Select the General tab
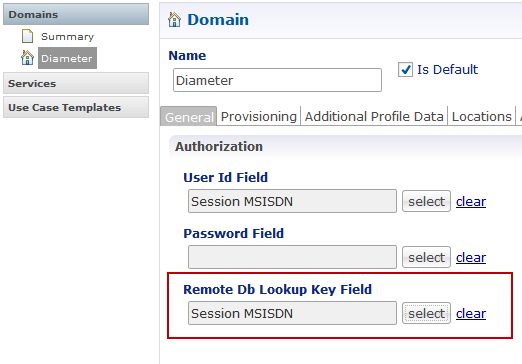The height and width of the screenshot is (364, 522). [189, 117]
